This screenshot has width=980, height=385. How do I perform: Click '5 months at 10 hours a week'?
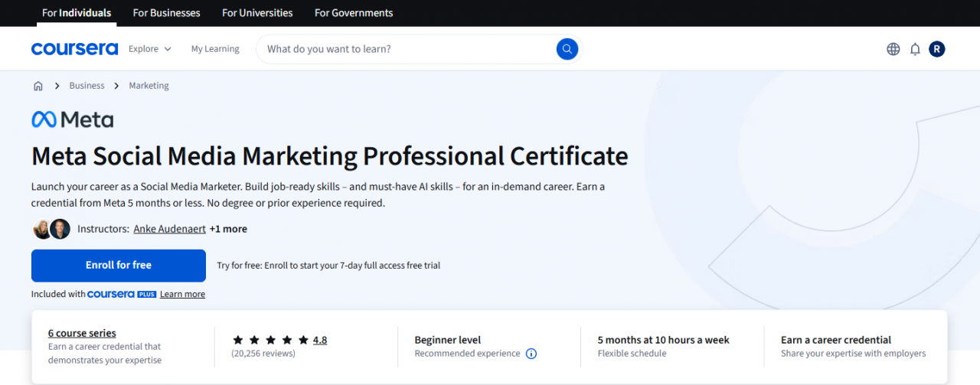(x=664, y=340)
